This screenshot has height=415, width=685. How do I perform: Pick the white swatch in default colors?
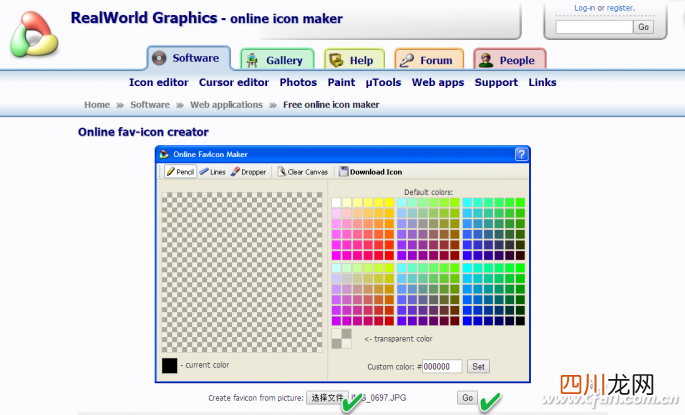click(x=336, y=202)
